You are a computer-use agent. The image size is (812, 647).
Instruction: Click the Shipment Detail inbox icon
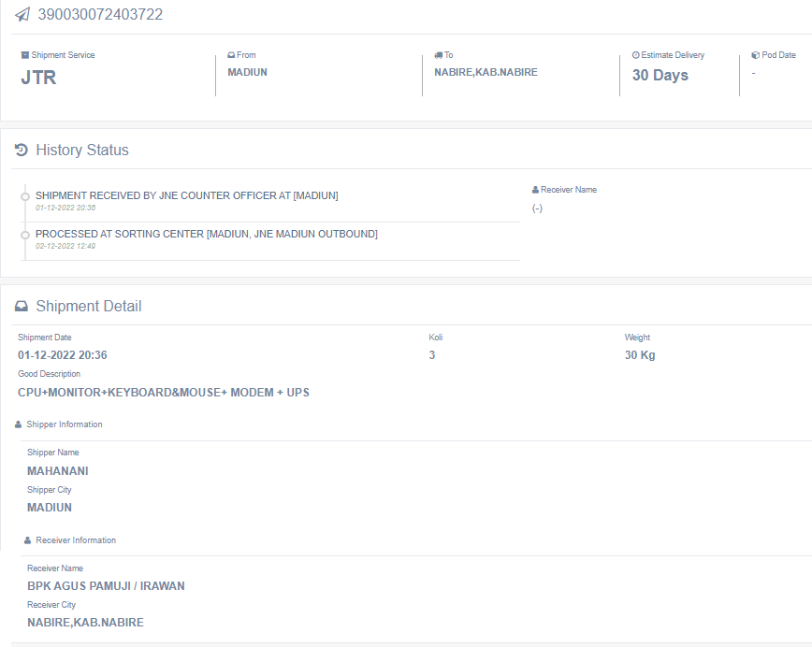(x=22, y=307)
